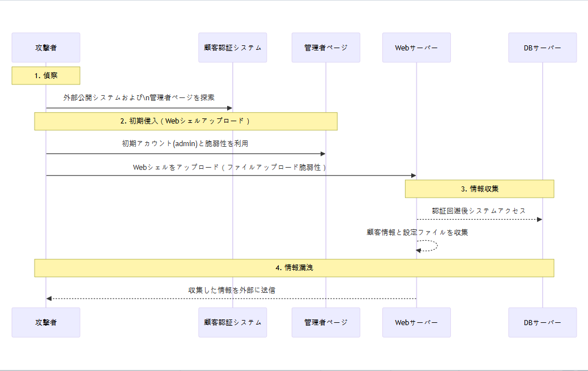
Task: Click message 'Webシェルをアップロード（ファイルアップロード脆弱性）'
Action: coord(230,167)
